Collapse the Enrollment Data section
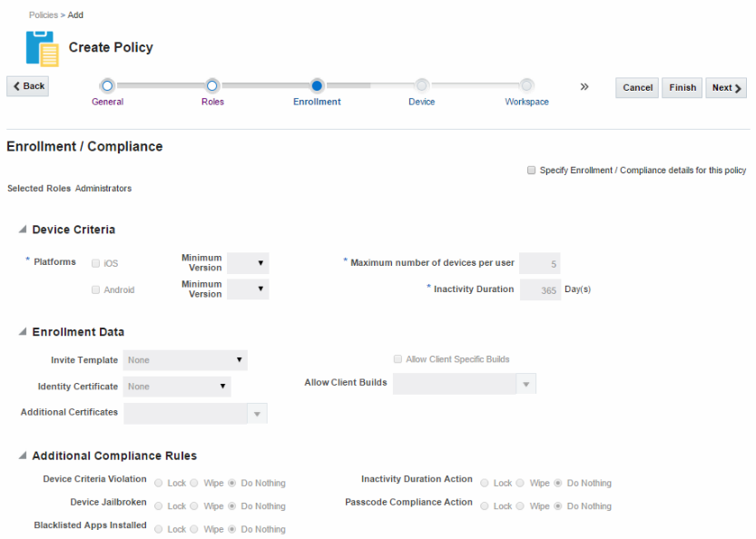The height and width of the screenshot is (539, 756). point(23,332)
